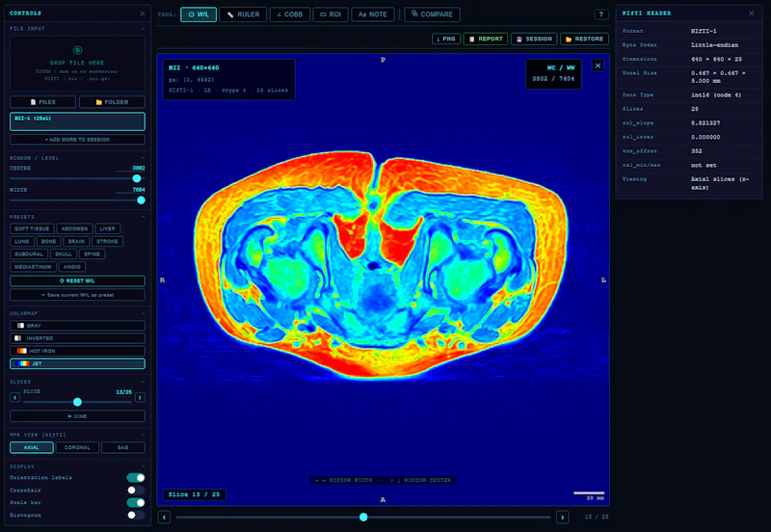Collapse the Display section
The width and height of the screenshot is (771, 532).
(x=144, y=466)
